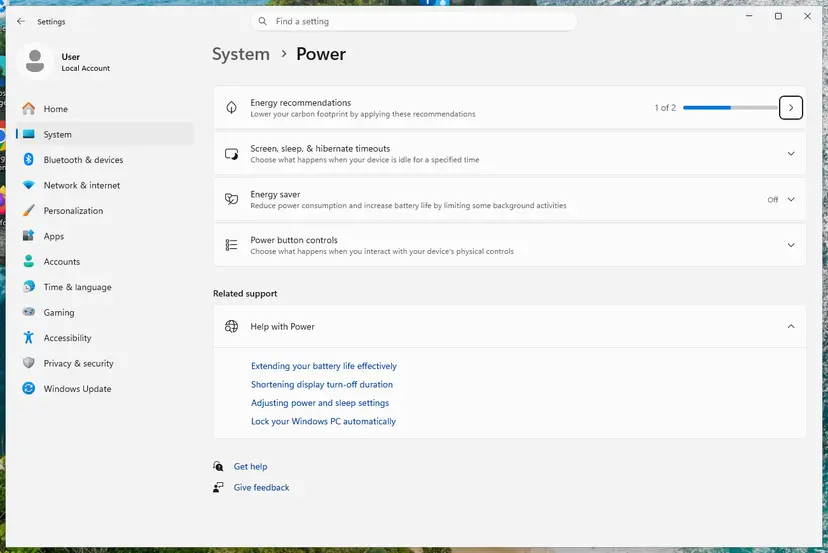Open Personalization settings

(105, 210)
